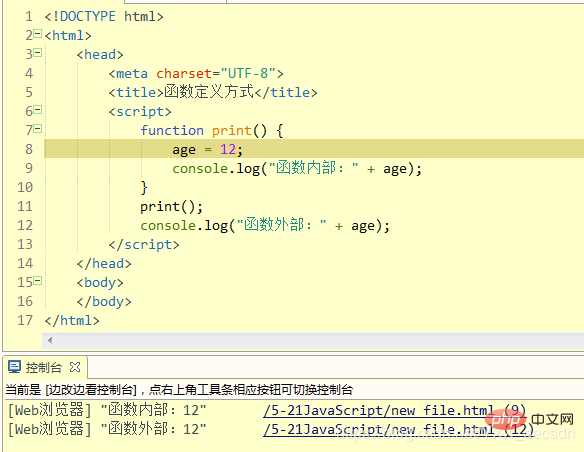Image resolution: width=584 pixels, height=452 pixels.
Task: Click line number 8 in the gutter
Action: coord(29,149)
